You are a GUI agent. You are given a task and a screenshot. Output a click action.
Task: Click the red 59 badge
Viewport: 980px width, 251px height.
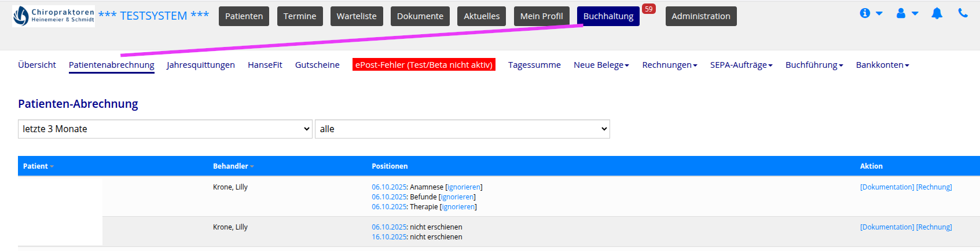point(649,9)
